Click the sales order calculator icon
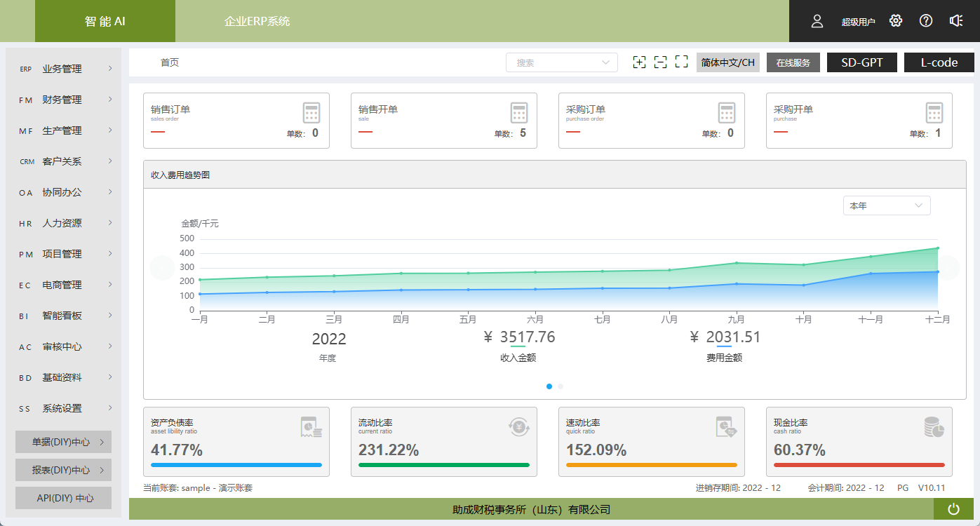The width and height of the screenshot is (980, 526). [x=311, y=113]
